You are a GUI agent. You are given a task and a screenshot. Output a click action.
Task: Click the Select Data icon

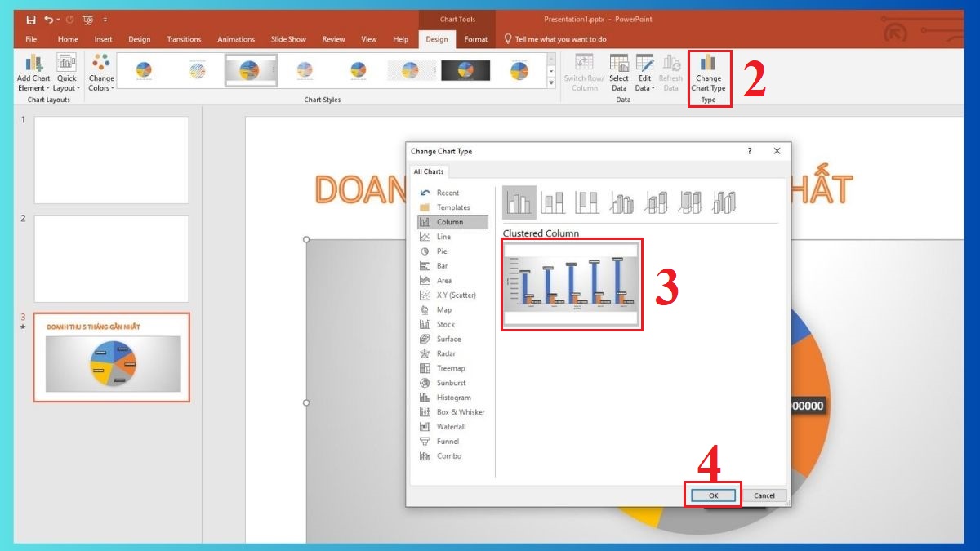pyautogui.click(x=618, y=65)
